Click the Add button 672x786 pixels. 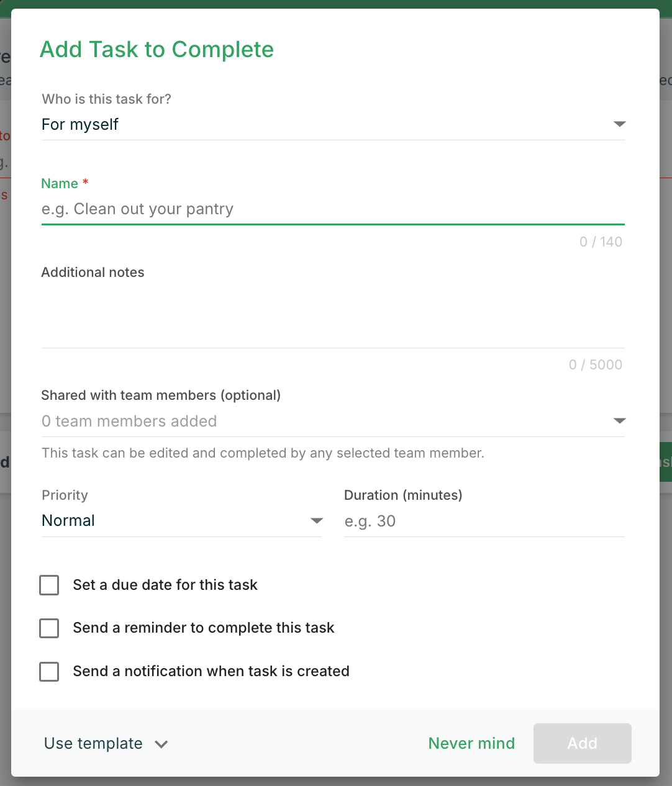582,743
